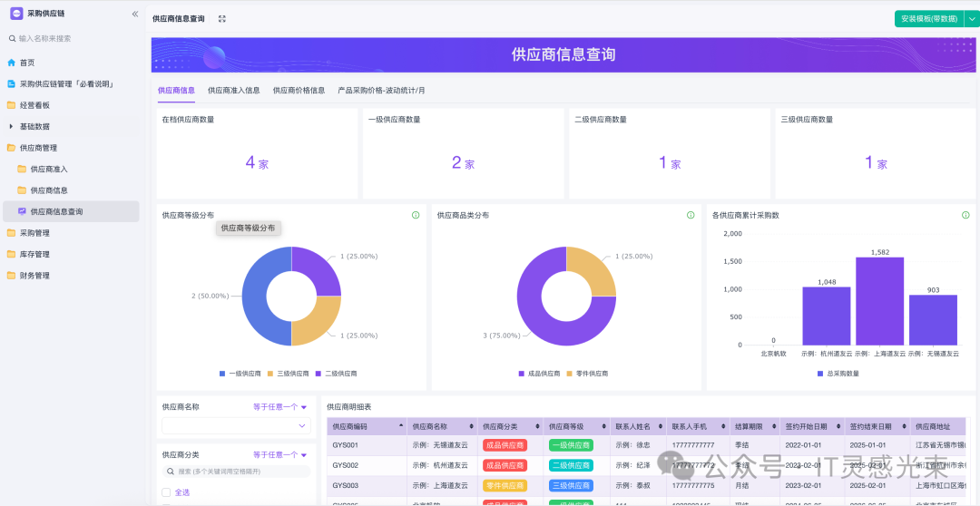Toggle 一级供应商 legend in grade donut chart

tap(240, 374)
